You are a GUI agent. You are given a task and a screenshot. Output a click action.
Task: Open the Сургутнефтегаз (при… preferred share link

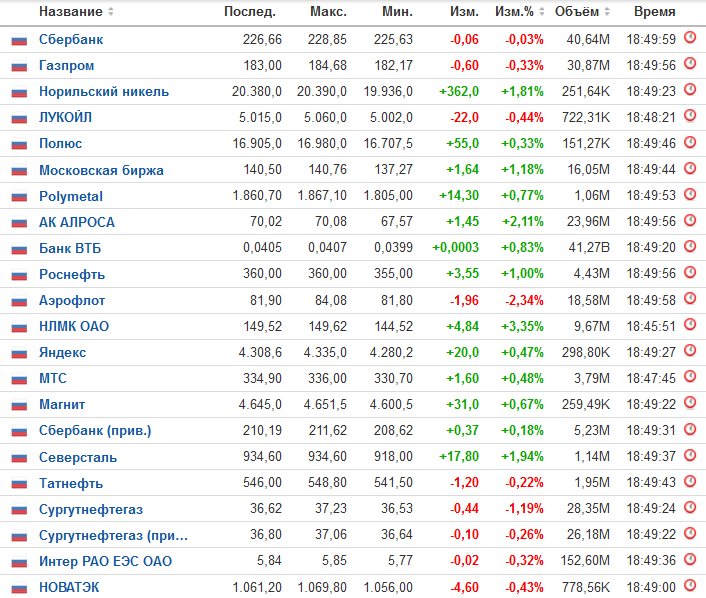pos(113,536)
